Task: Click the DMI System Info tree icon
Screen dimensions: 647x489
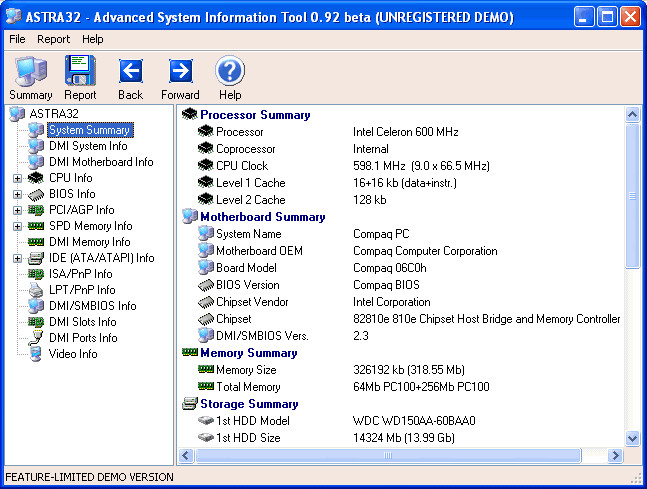Action: point(36,146)
